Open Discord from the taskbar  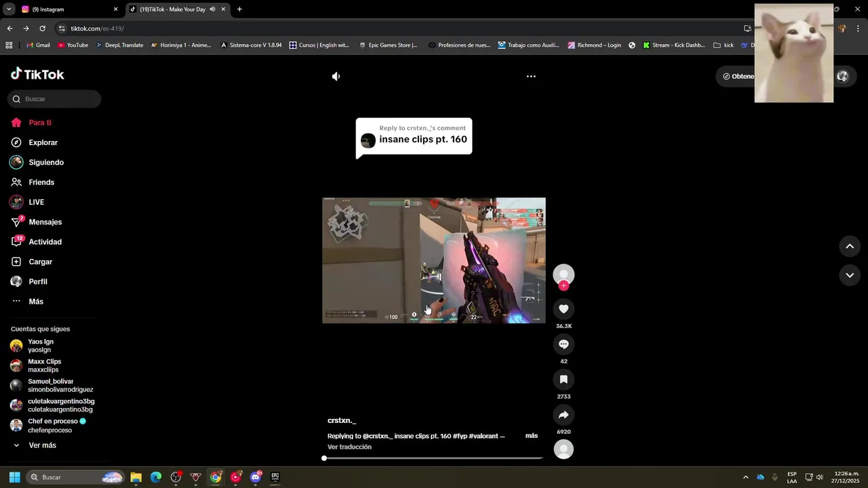click(256, 477)
